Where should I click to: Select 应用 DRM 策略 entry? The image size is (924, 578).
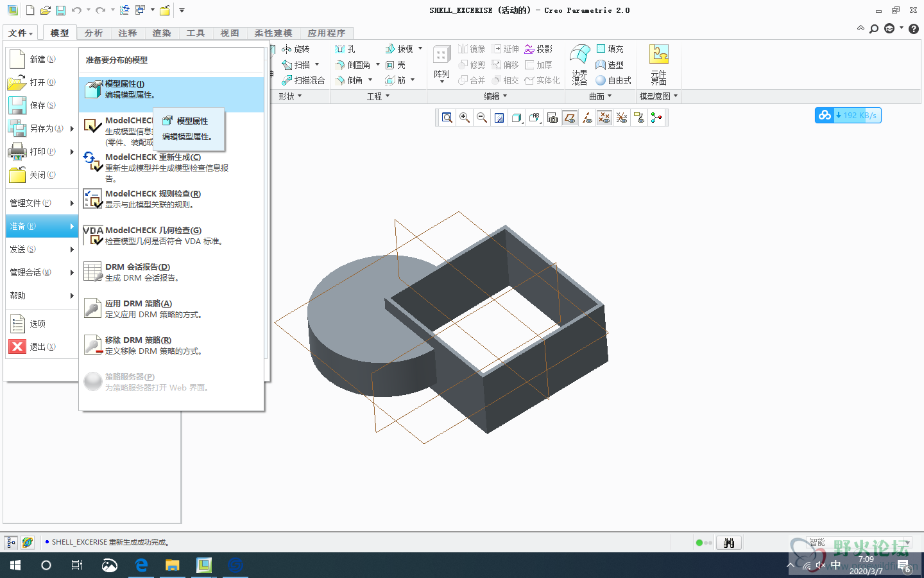click(171, 309)
